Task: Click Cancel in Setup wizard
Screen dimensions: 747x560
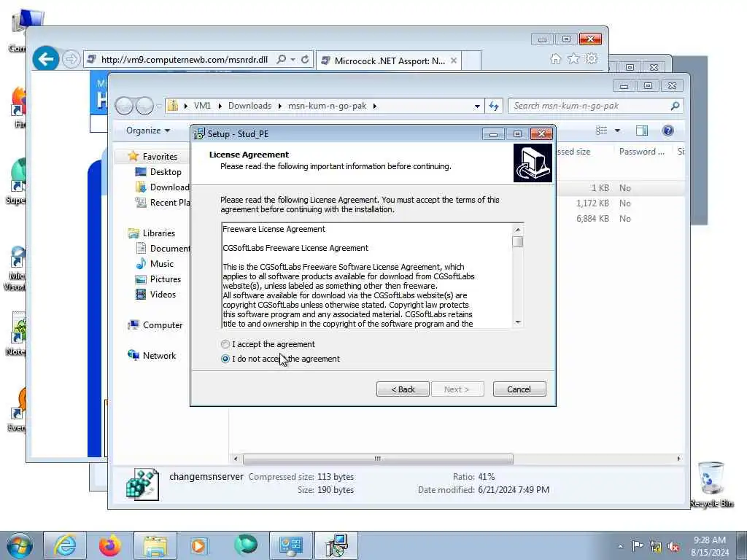Action: coord(519,389)
